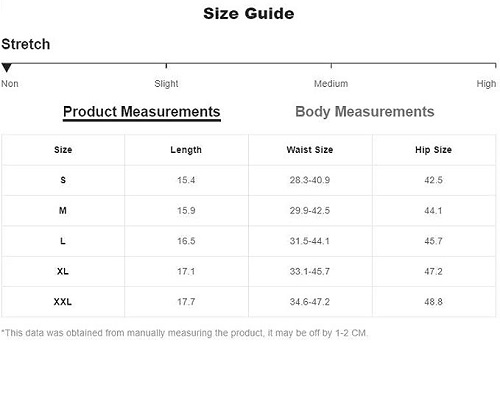
Task: Click the Non stretch label
Action: point(10,84)
